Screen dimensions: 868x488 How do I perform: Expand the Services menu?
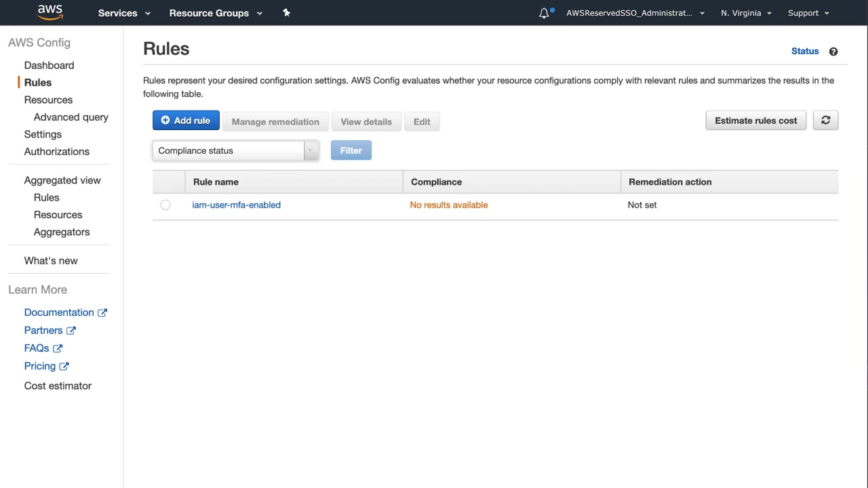(x=124, y=13)
